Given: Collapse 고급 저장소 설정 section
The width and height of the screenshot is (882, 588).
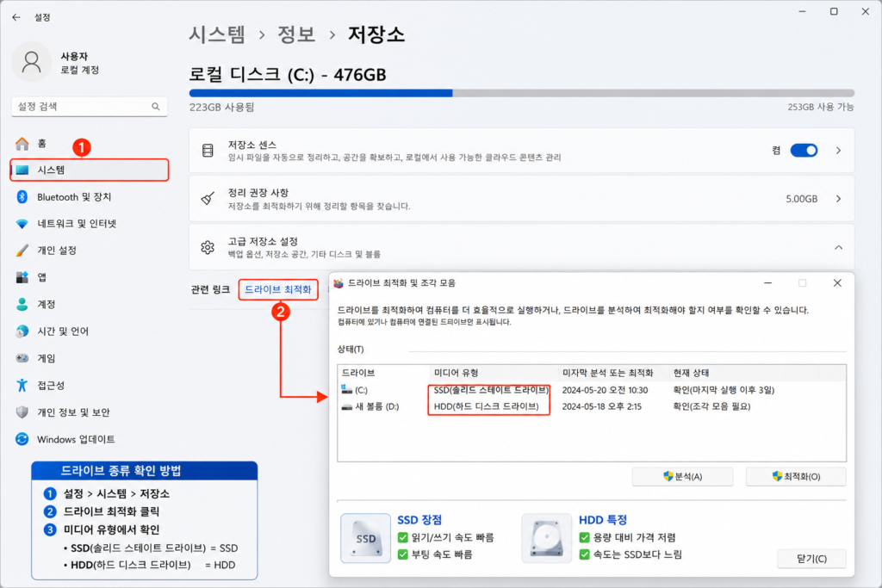Looking at the screenshot, I should point(838,247).
